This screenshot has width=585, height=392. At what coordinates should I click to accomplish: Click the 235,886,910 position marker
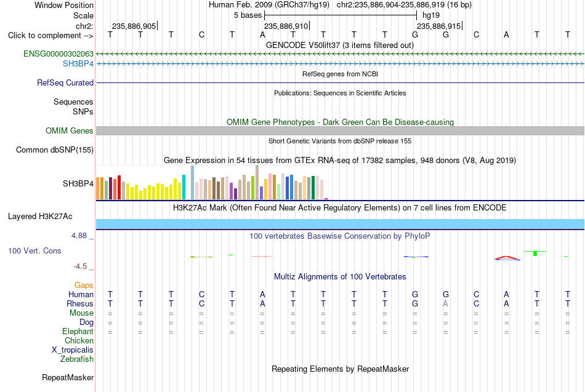(286, 26)
